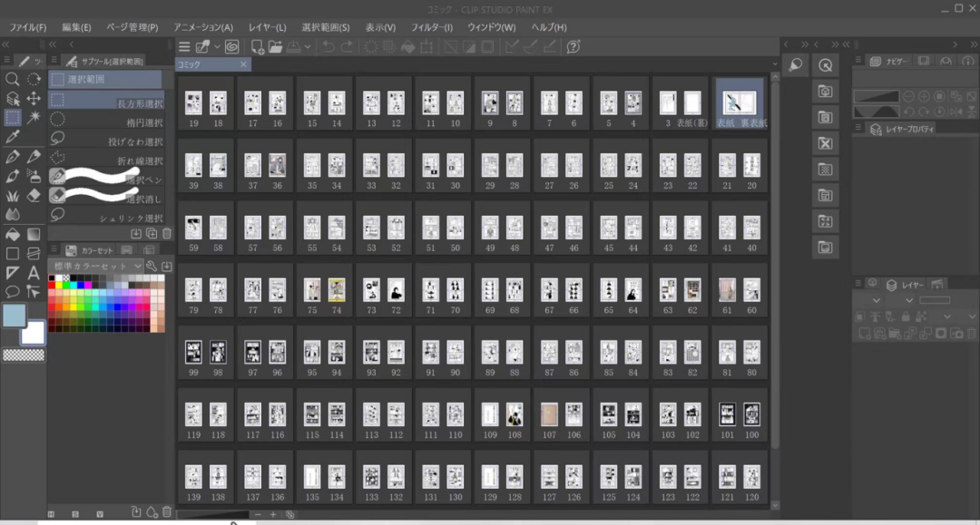Close the コミック tab
Image resolution: width=980 pixels, height=525 pixels.
coord(243,64)
